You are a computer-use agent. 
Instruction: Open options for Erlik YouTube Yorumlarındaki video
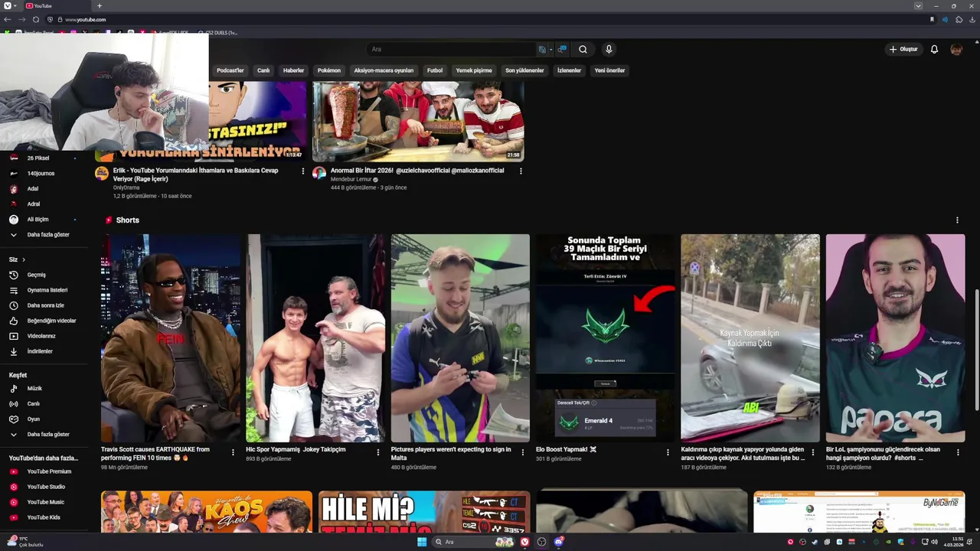(x=302, y=171)
